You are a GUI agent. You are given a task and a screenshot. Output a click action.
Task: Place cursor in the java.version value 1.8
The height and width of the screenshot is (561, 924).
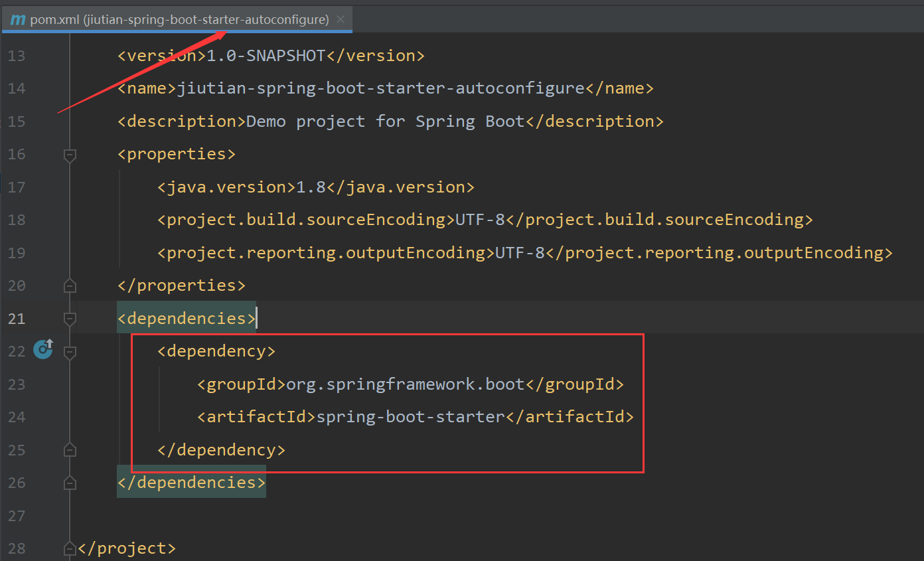(x=311, y=187)
